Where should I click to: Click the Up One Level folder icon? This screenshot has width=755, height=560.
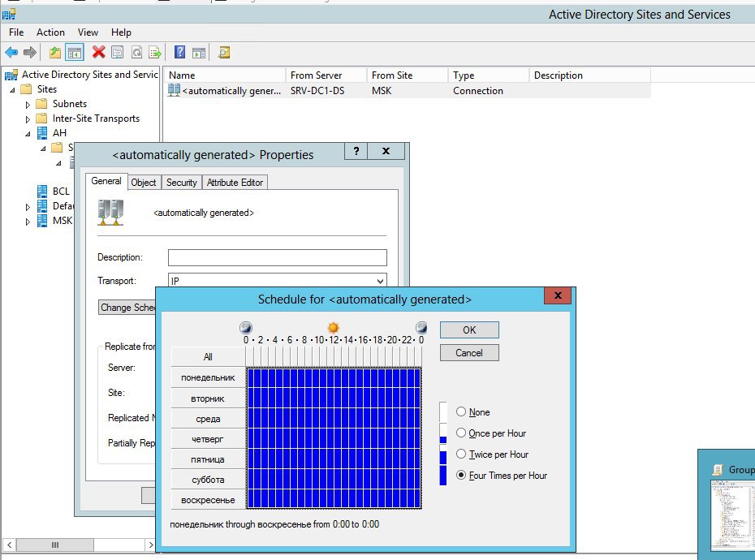[x=55, y=52]
